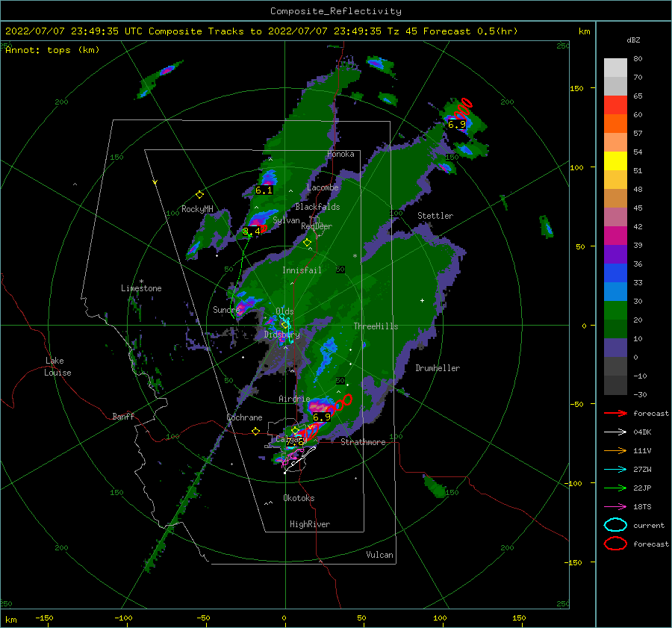
Task: Pick the yellow 51-54 dBZ color swatch
Action: tap(615, 161)
